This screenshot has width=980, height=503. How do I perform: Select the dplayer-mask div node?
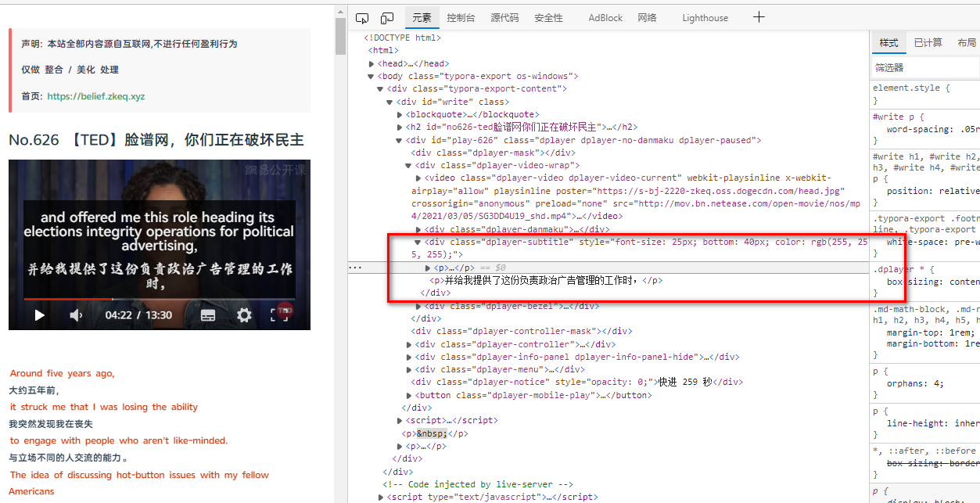pyautogui.click(x=494, y=153)
